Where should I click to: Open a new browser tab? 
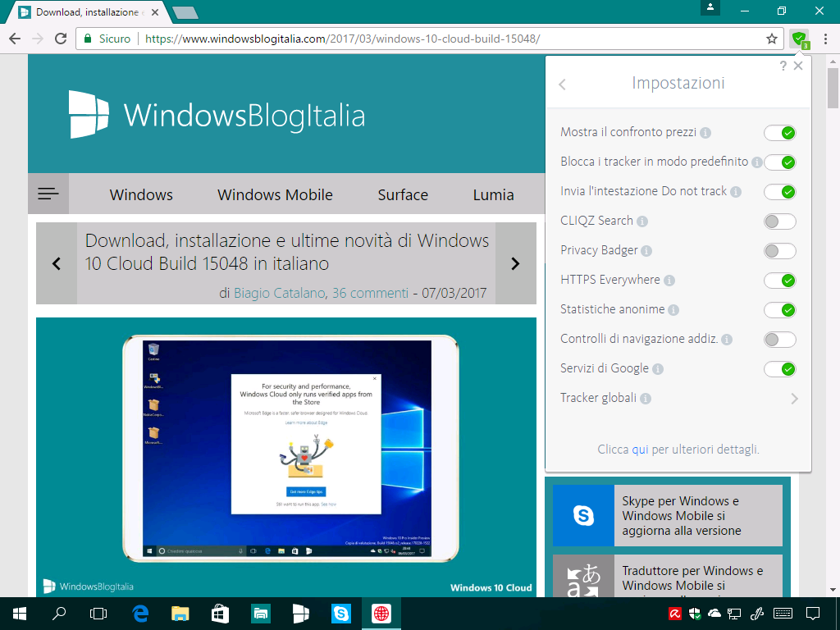pyautogui.click(x=186, y=12)
